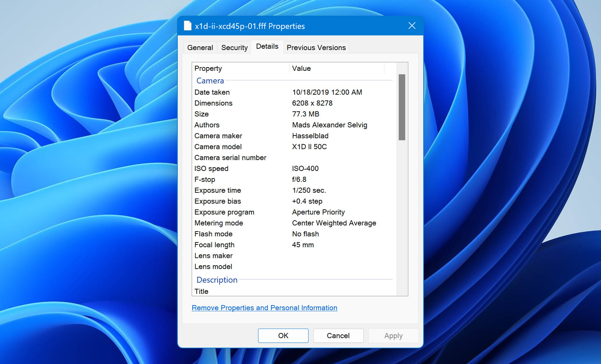
Task: Close the Properties dialog
Action: (x=412, y=26)
